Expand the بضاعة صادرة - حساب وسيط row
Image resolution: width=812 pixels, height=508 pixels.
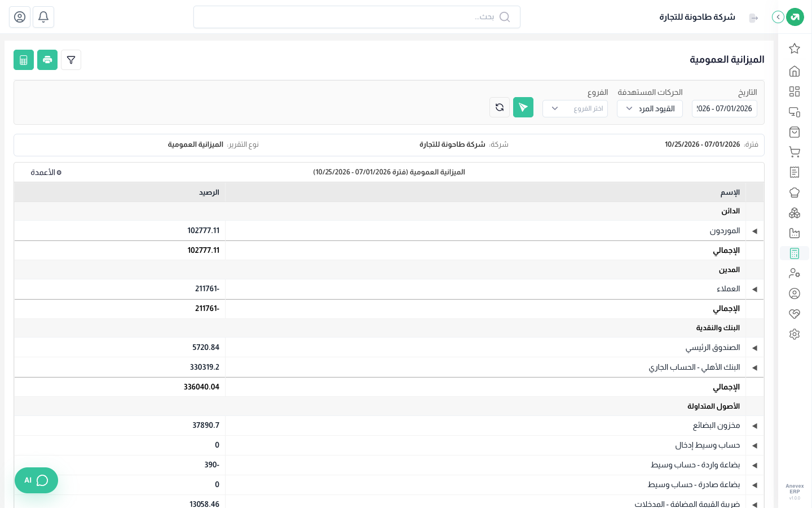pyautogui.click(x=754, y=485)
